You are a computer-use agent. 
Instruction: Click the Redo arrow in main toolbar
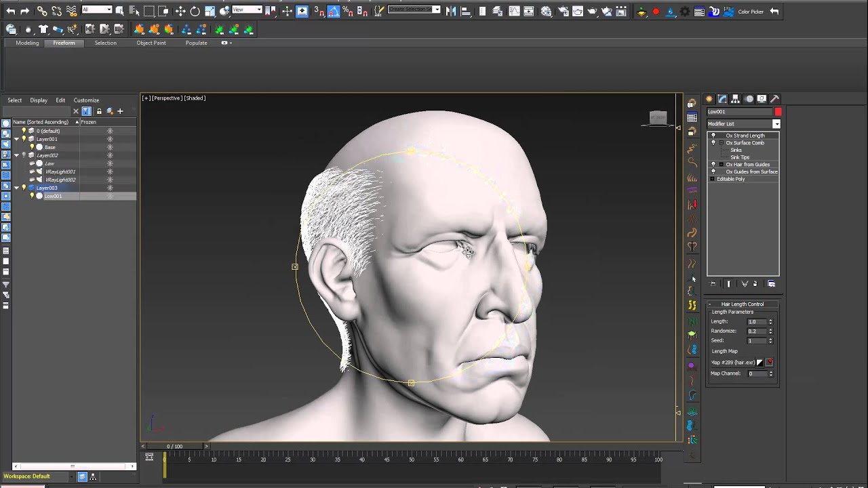[25, 12]
